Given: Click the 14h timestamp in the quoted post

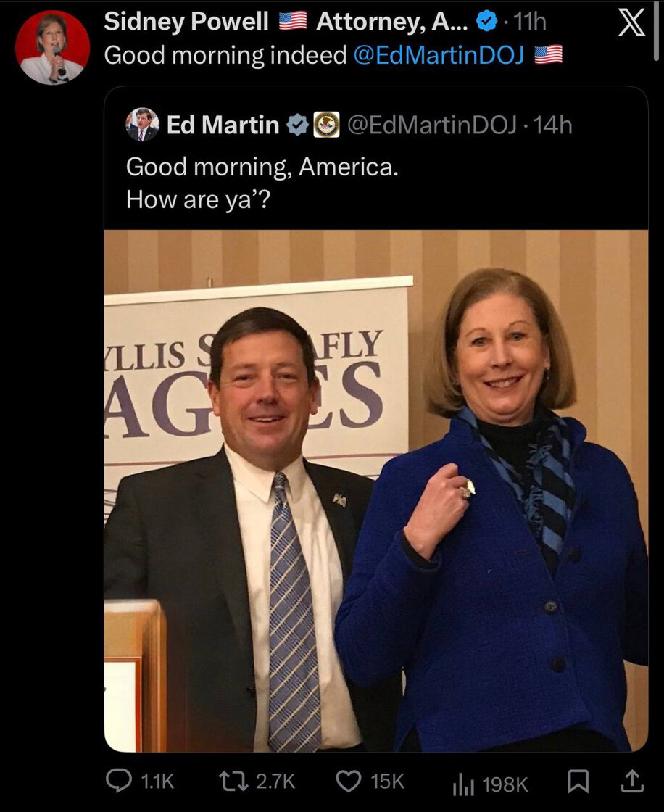Looking at the screenshot, I should [552, 125].
